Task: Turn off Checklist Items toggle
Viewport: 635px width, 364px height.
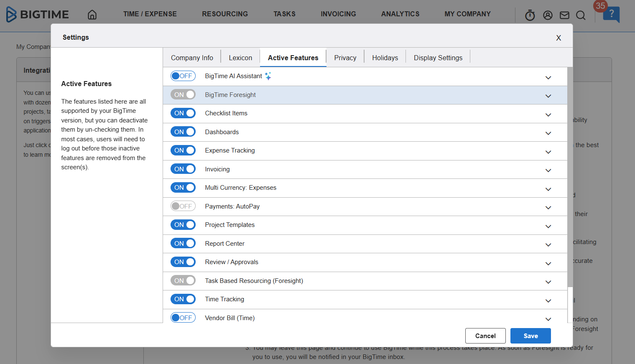Action: (183, 113)
